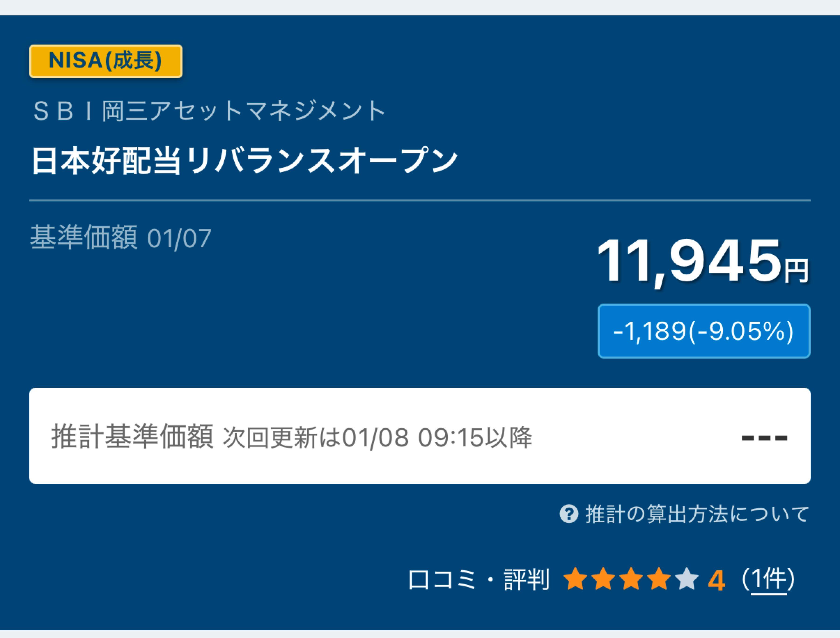The image size is (840, 638).
Task: Open the 推計の算出方法について link
Action: coord(697,514)
